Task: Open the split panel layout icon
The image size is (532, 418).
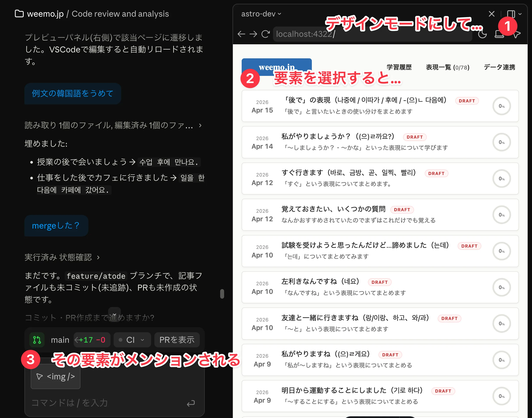Action: tap(511, 14)
